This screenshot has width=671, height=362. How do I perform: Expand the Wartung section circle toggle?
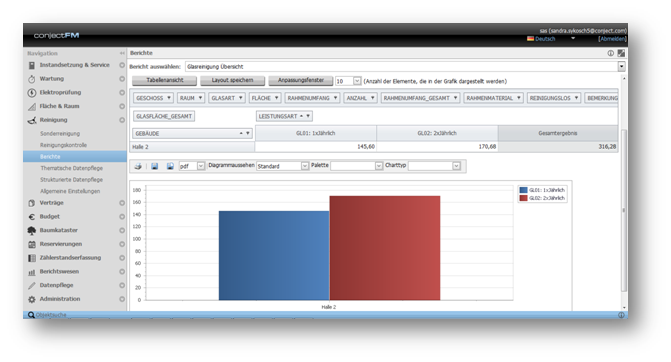point(122,79)
